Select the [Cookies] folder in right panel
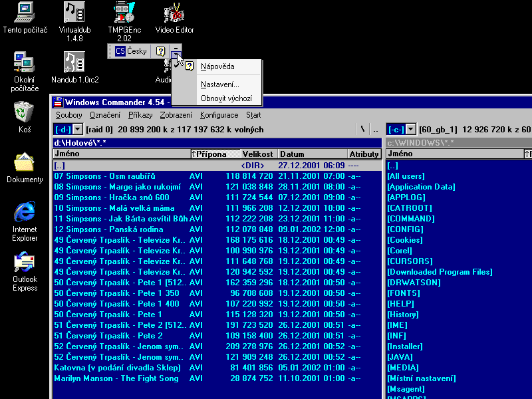 pyautogui.click(x=405, y=240)
